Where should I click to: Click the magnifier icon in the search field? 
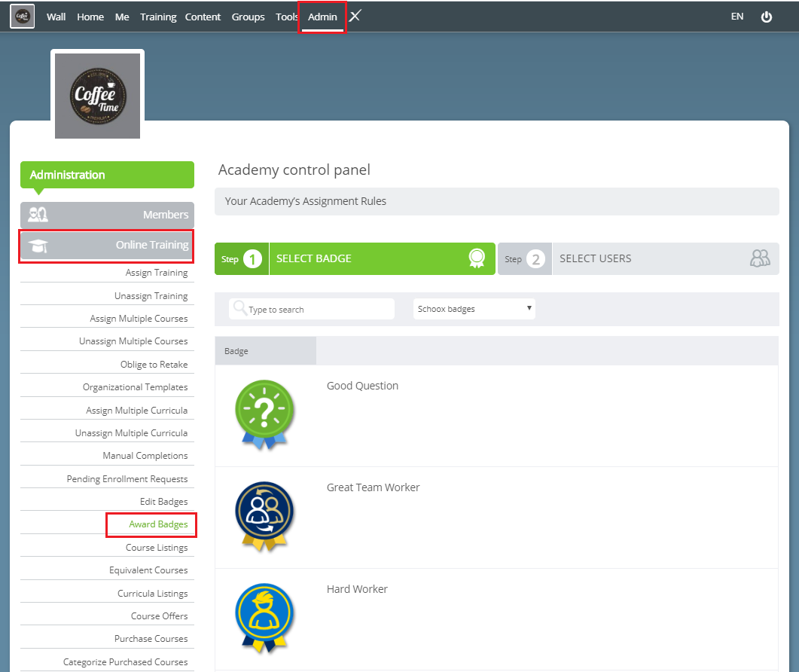[x=239, y=309]
